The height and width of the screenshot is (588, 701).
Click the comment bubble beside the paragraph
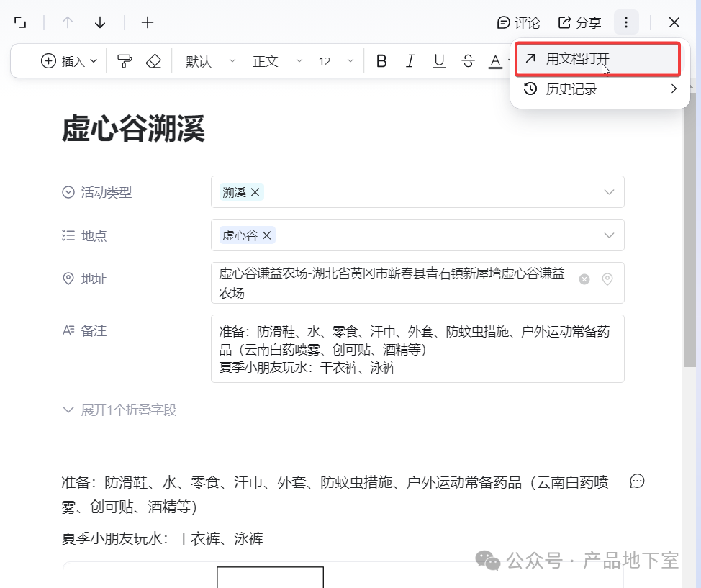pyautogui.click(x=637, y=481)
